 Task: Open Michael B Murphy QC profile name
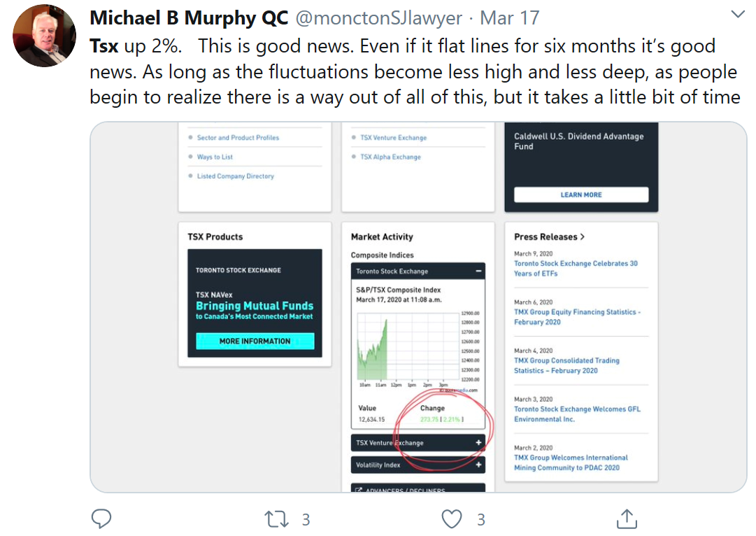[x=189, y=19]
